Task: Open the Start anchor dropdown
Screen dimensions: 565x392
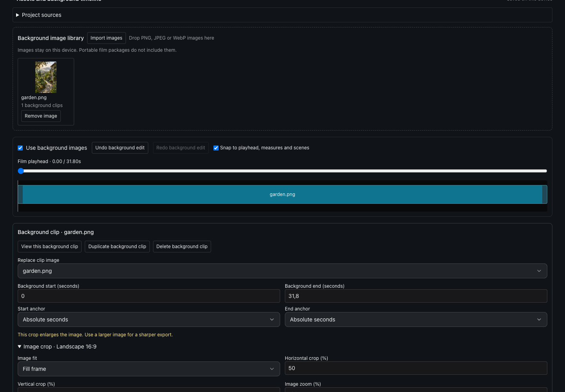Action: pos(149,319)
